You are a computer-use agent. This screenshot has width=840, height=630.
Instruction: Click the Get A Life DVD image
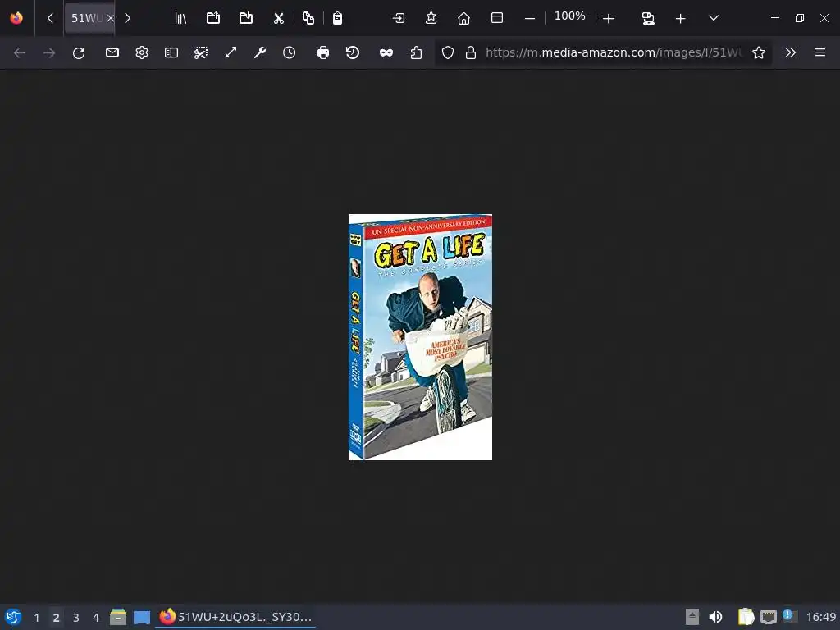point(421,337)
